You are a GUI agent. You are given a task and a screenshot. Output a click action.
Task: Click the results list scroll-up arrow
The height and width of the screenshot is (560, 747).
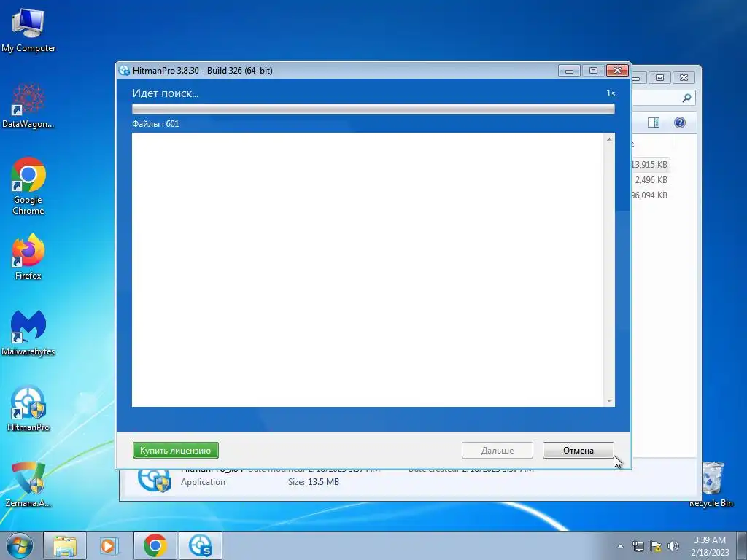609,139
